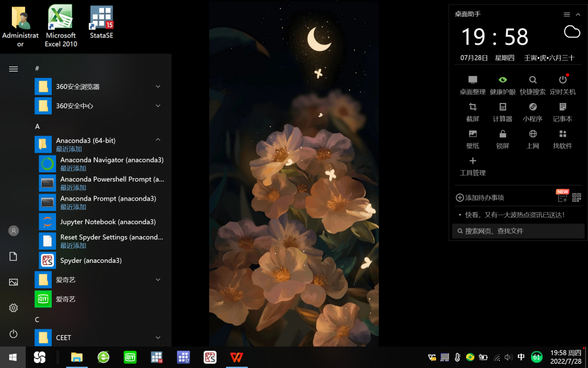588x368 pixels.
Task: Click the volume speaker tray icon
Action: pos(509,357)
